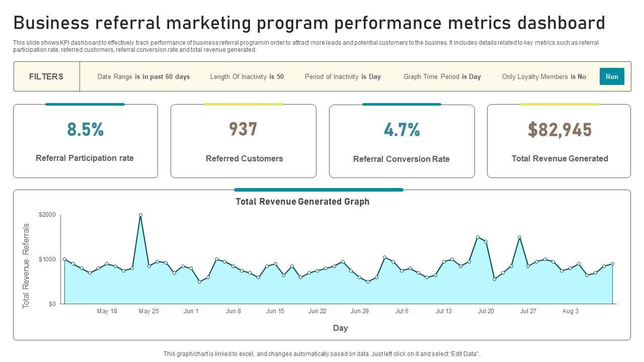Open the Date Range filter
Screen dimensions: 644x362
143,77
